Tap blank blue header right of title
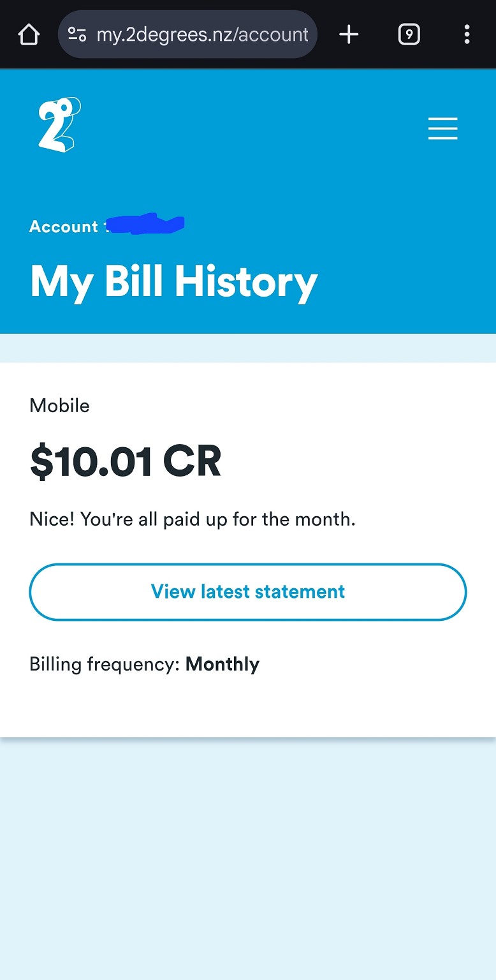This screenshot has height=980, width=496. [408, 282]
